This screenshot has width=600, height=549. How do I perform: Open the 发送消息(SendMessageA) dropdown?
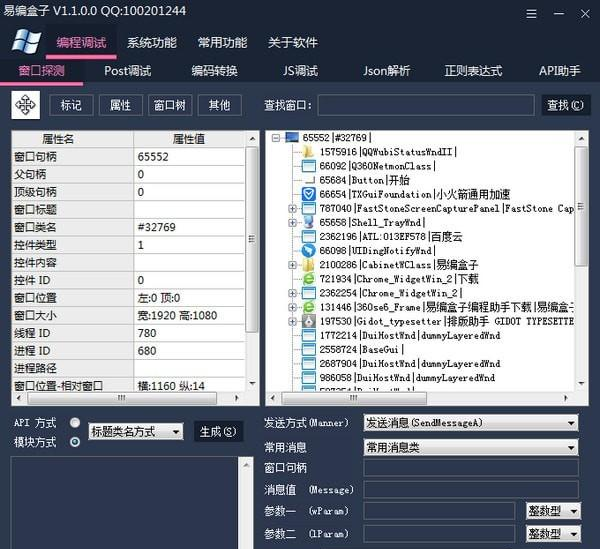coord(471,423)
